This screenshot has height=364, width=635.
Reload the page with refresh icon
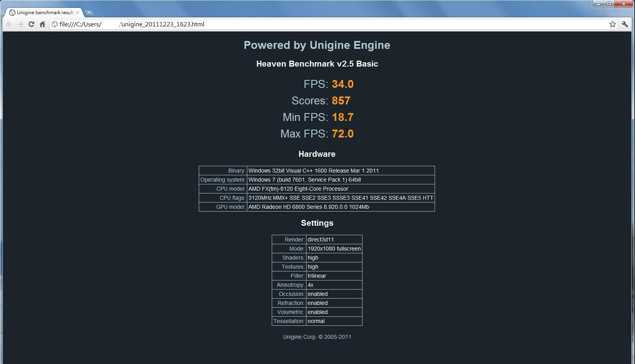pos(32,24)
